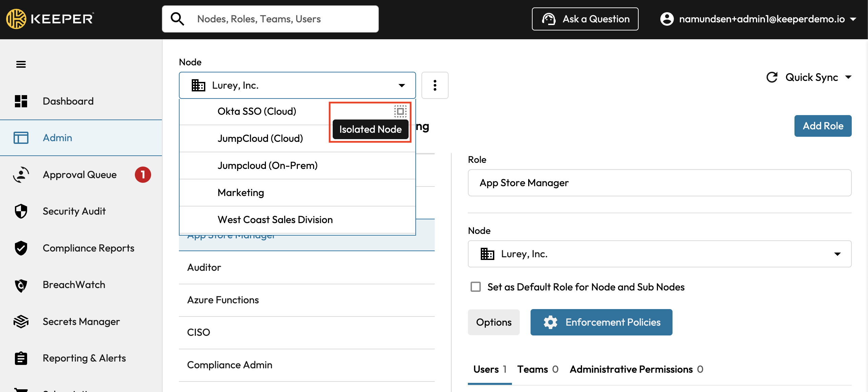Click the Nodes, Roles, Teams, Users search field
The width and height of the screenshot is (868, 392).
270,19
